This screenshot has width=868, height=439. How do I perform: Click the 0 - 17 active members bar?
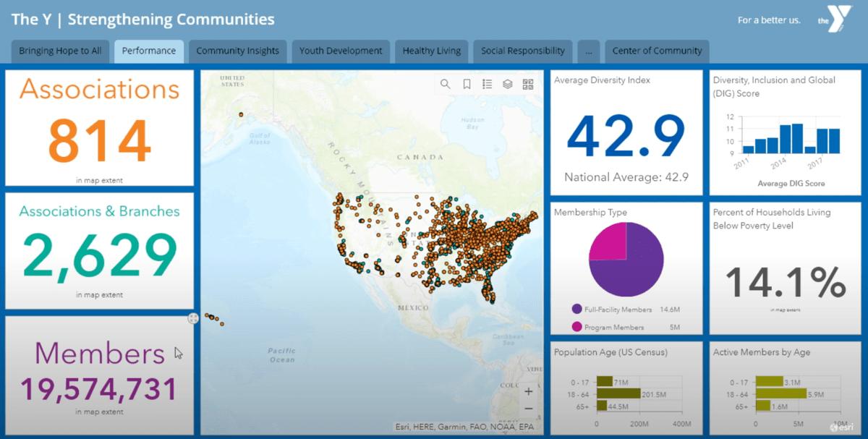[770, 381]
